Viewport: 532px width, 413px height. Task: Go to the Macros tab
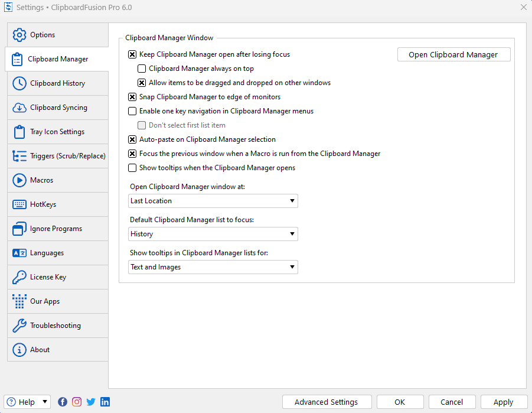(x=58, y=180)
